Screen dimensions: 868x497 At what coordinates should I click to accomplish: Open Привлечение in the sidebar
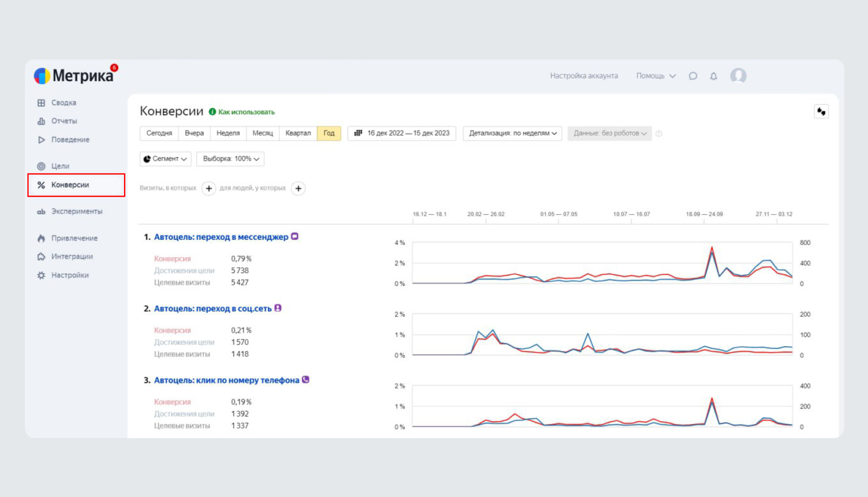(x=74, y=238)
